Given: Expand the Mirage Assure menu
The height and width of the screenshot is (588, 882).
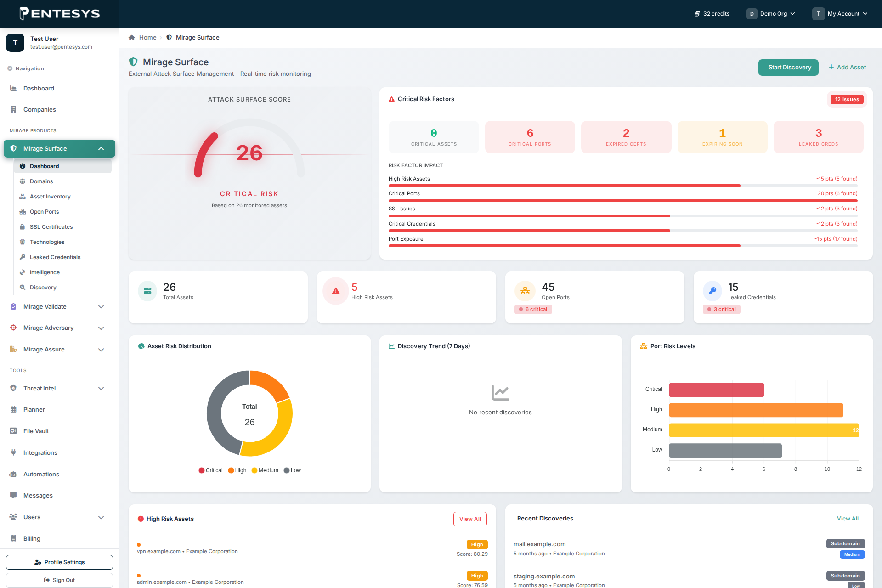Looking at the screenshot, I should point(101,350).
